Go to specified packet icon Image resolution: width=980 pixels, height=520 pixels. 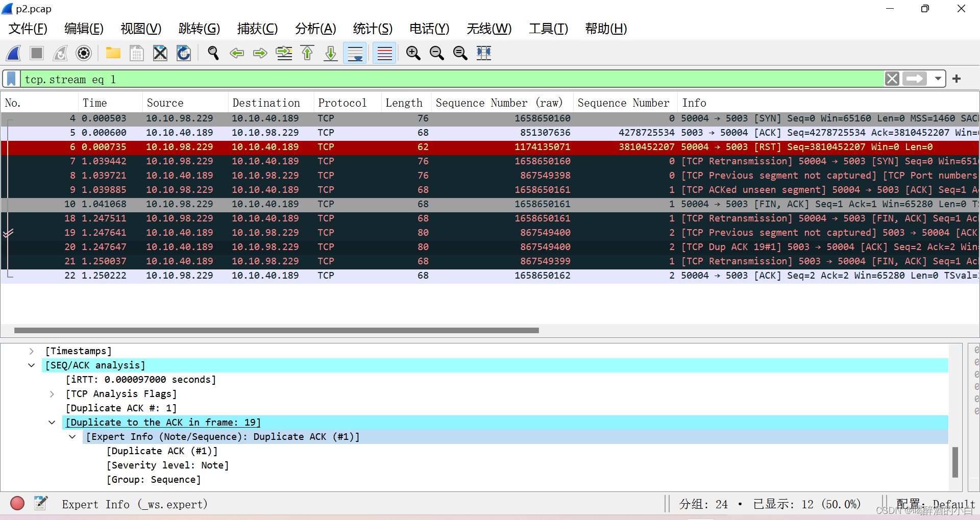point(284,53)
